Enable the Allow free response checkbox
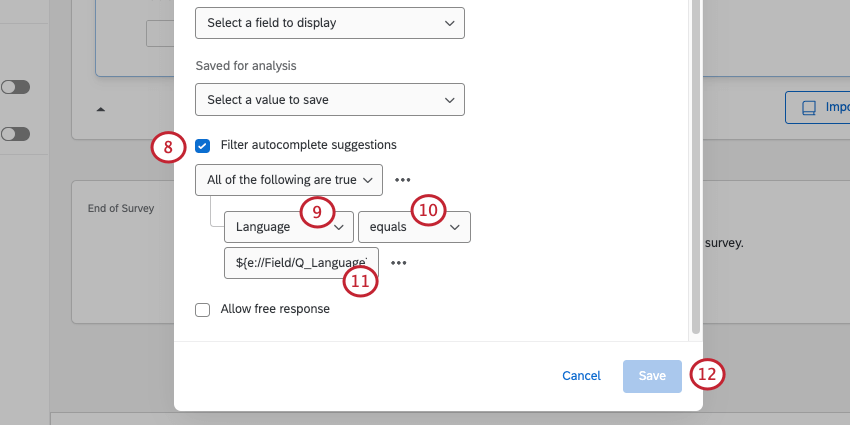850x425 pixels. point(202,309)
